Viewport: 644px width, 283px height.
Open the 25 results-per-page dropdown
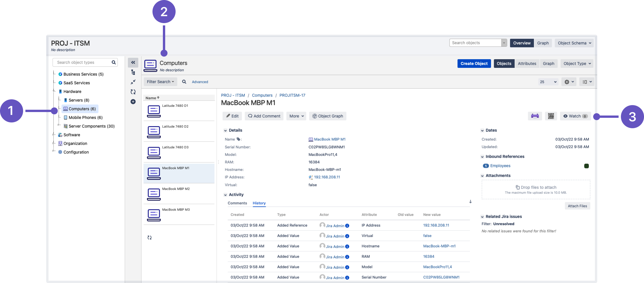click(x=548, y=82)
